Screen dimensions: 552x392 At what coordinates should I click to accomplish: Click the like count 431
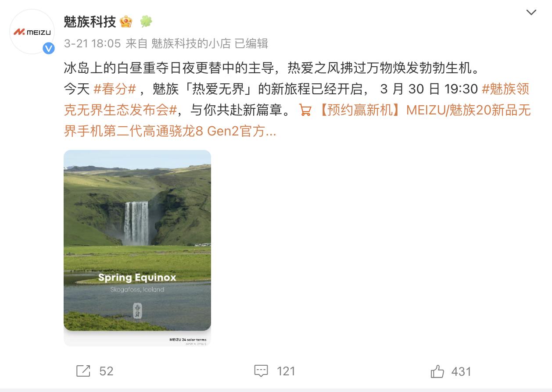[461, 372]
